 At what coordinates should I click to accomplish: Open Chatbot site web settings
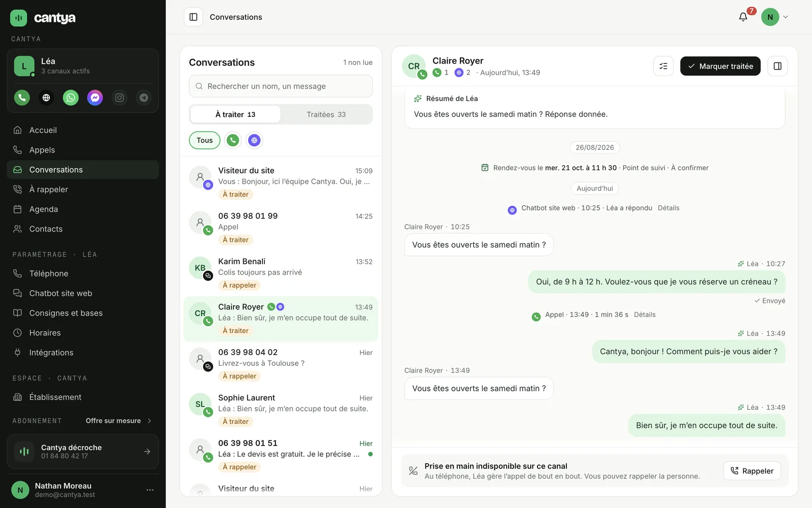[x=83, y=293]
